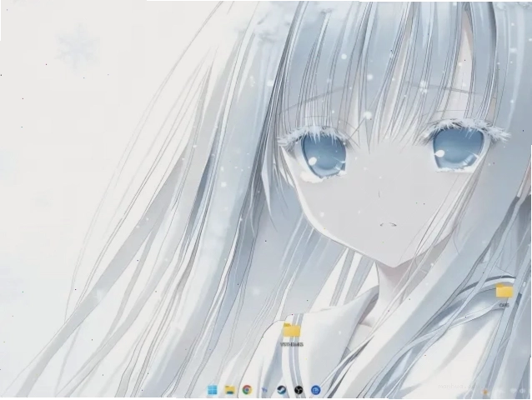The width and height of the screenshot is (532, 400).
Task: Open File Explorer from the taskbar
Action: click(229, 390)
